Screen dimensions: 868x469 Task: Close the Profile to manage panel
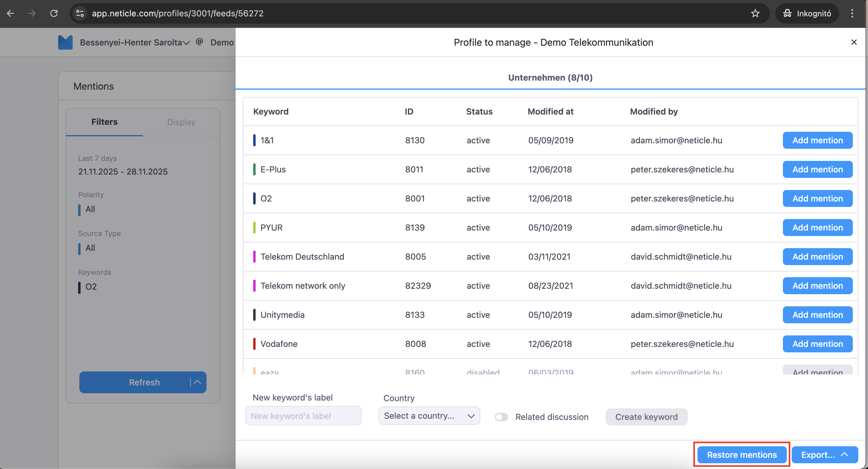(x=854, y=42)
